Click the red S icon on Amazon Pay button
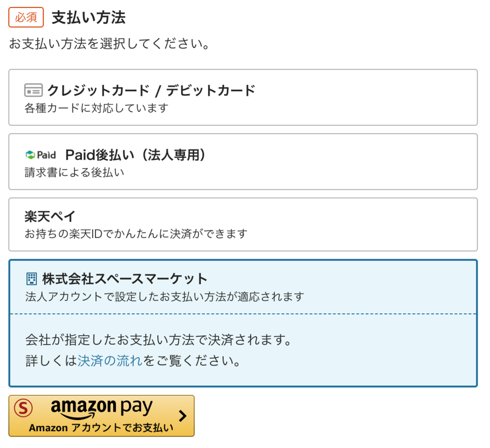 click(x=23, y=408)
